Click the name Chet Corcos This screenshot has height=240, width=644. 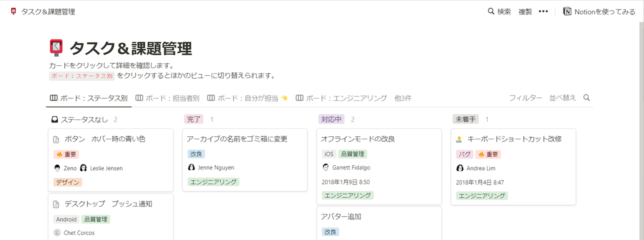[79, 233]
